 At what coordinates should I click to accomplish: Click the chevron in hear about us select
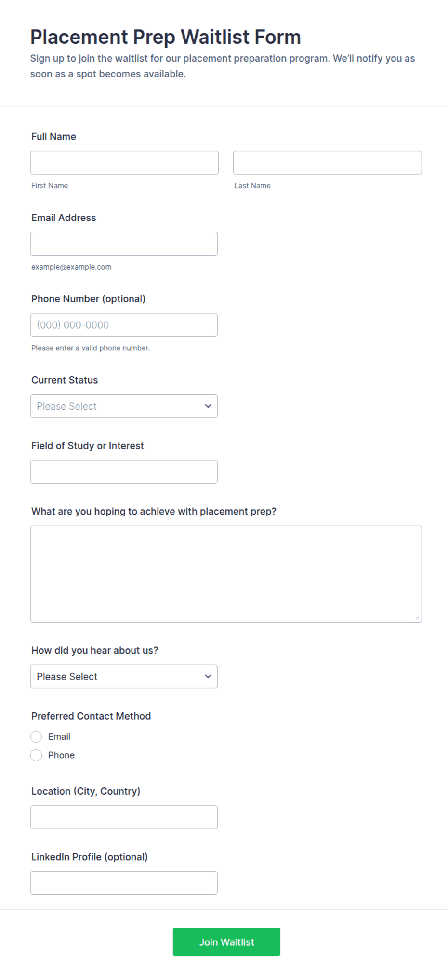pyautogui.click(x=208, y=676)
